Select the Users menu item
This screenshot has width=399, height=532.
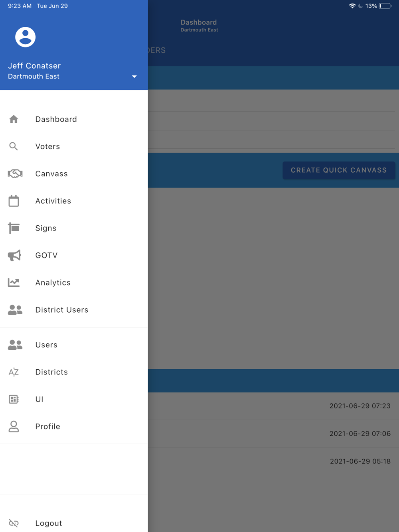[x=46, y=345]
